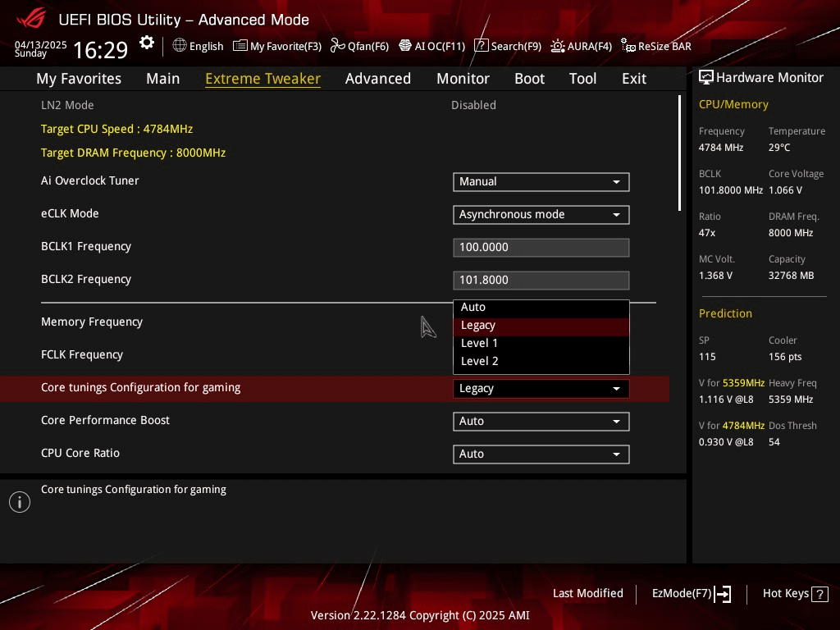Viewport: 840px width, 630px height.
Task: Click the Core tunings Configuration for gaming label
Action: point(141,388)
